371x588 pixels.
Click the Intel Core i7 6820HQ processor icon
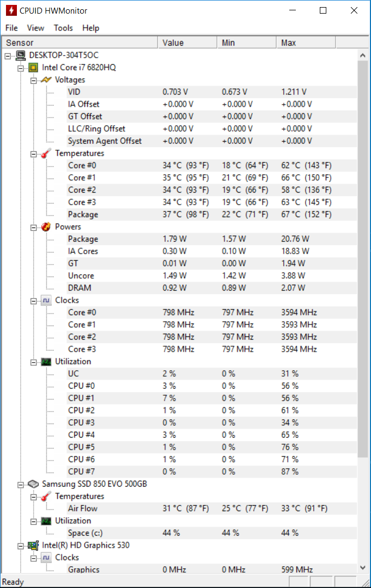[x=33, y=68]
